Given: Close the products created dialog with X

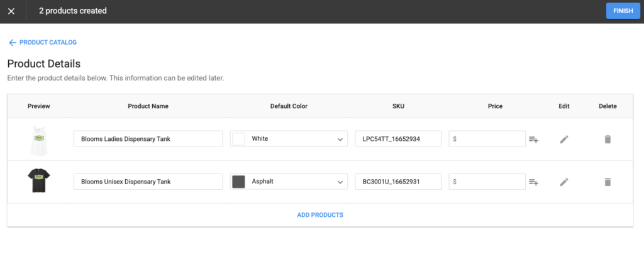Looking at the screenshot, I should click(11, 11).
